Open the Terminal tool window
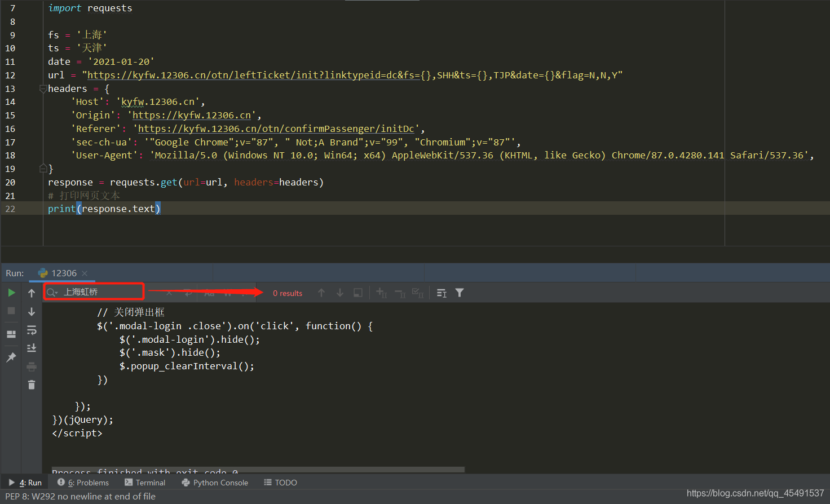 click(145, 483)
